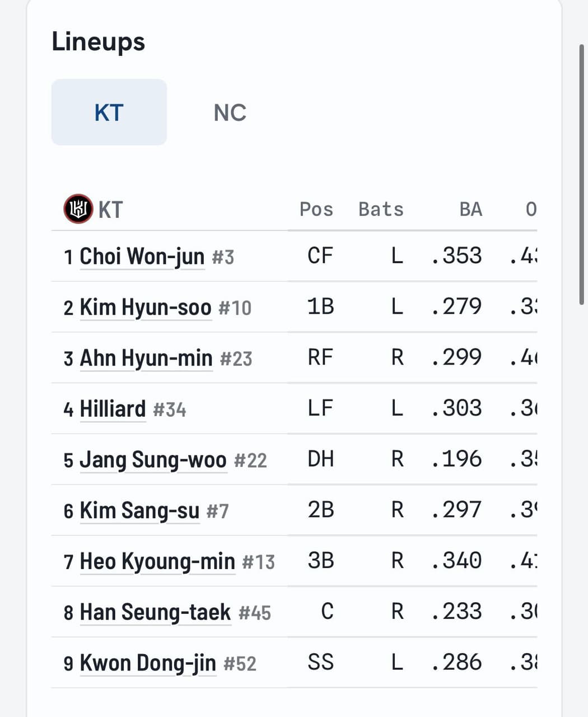
Task: Click the BA column header
Action: point(470,209)
